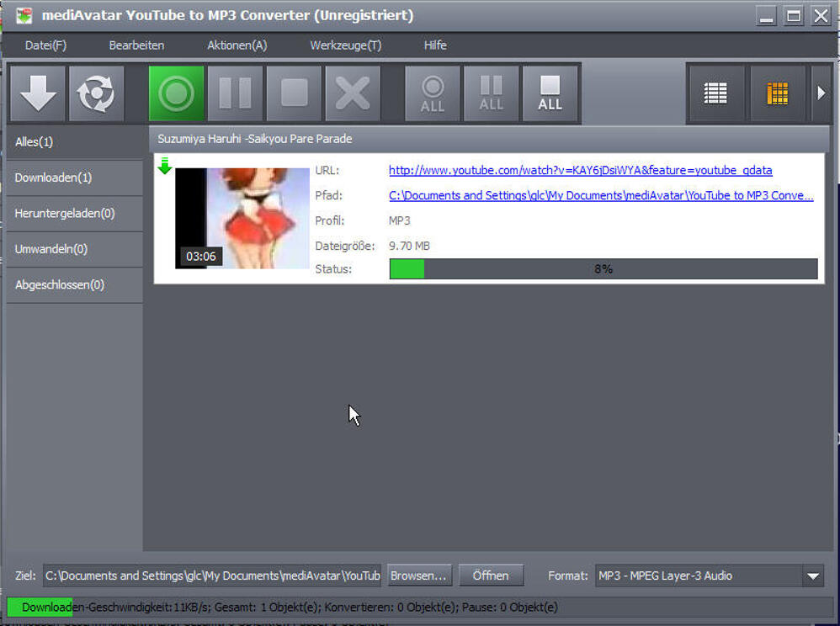Click the Format dropdown arrow

coord(813,576)
